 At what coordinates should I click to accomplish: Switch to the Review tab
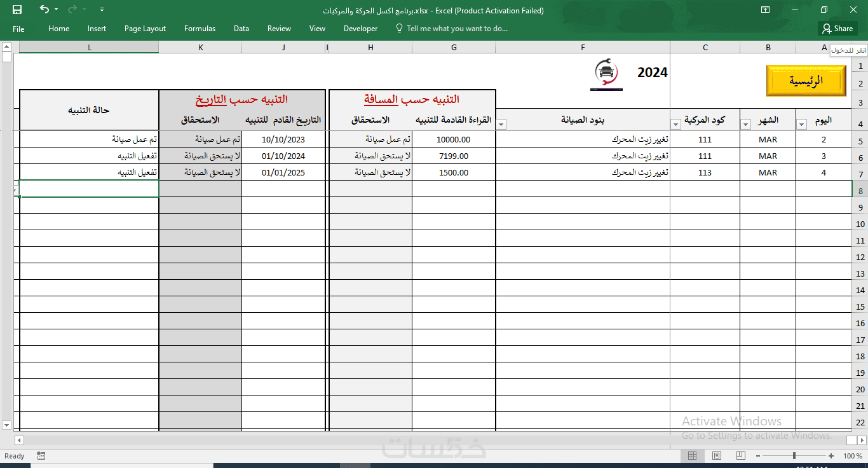pos(279,29)
